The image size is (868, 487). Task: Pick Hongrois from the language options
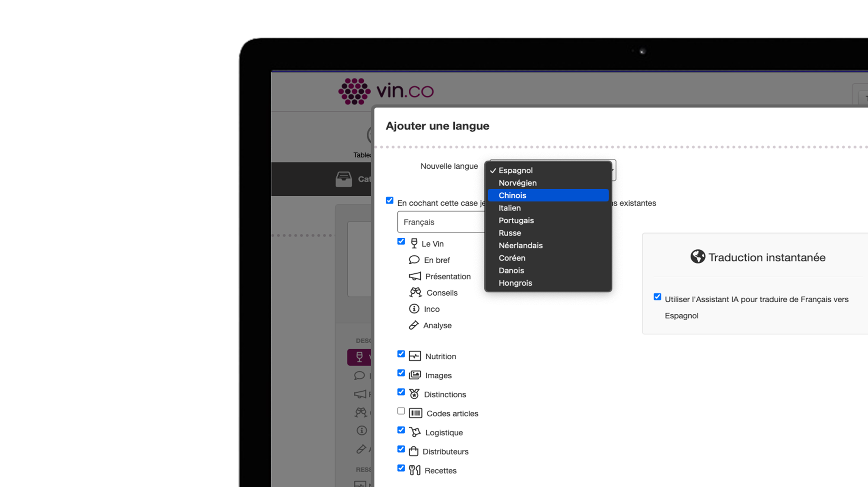[515, 283]
